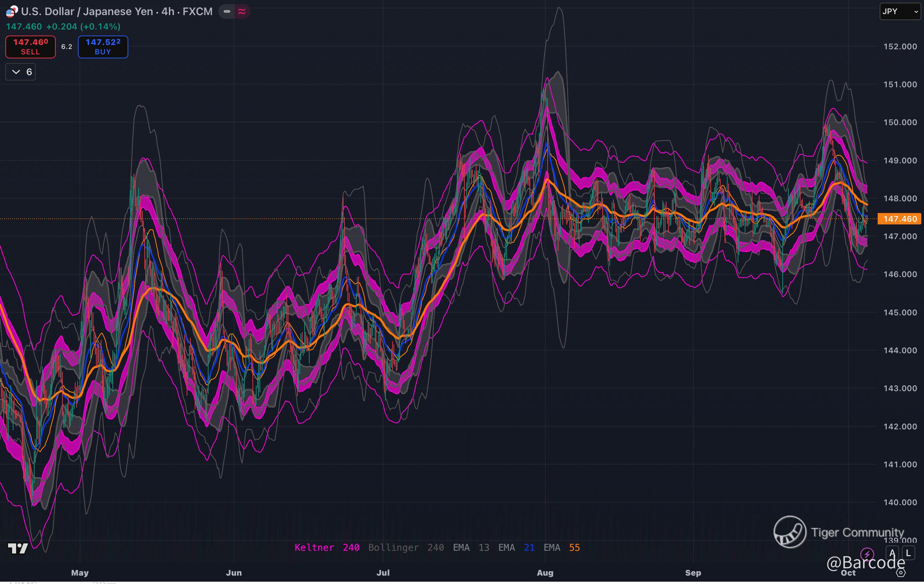
Task: Click the USD/JPY flag symbol icon
Action: [x=11, y=11]
